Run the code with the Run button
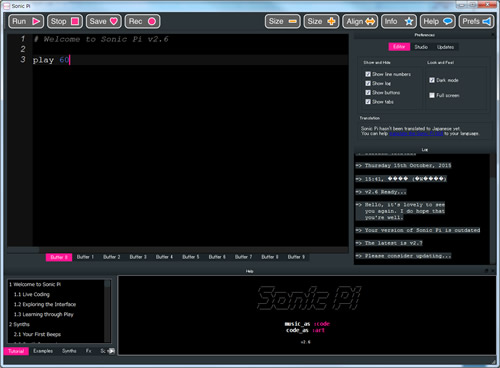Viewport: 500px width, 368px height. [x=26, y=21]
